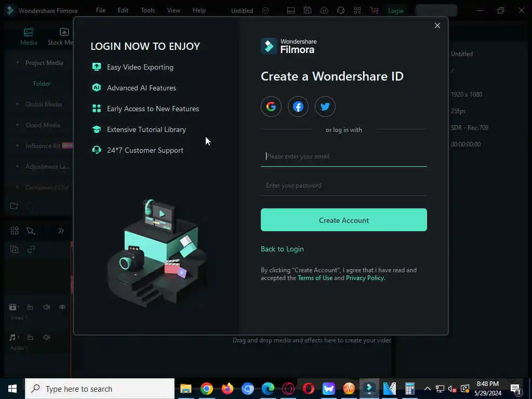This screenshot has height=399, width=532.
Task: Toggle lock on Audio 1 track
Action: (30, 337)
